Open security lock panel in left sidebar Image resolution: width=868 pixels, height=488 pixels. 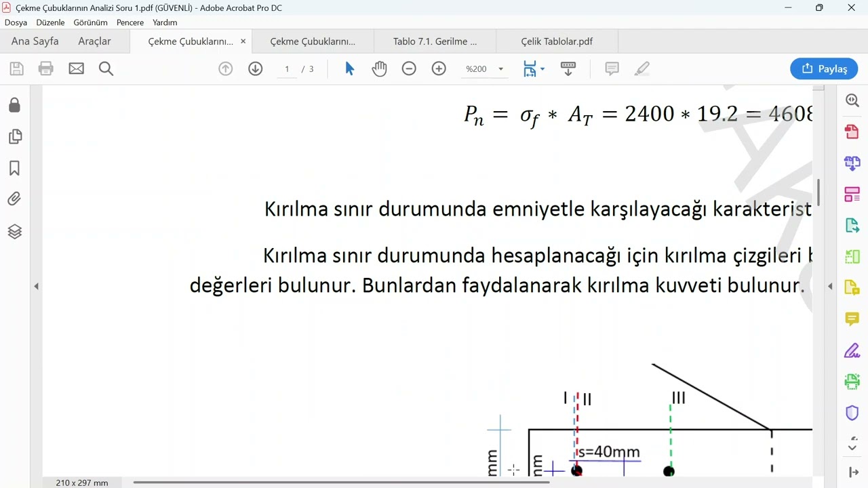pos(14,105)
